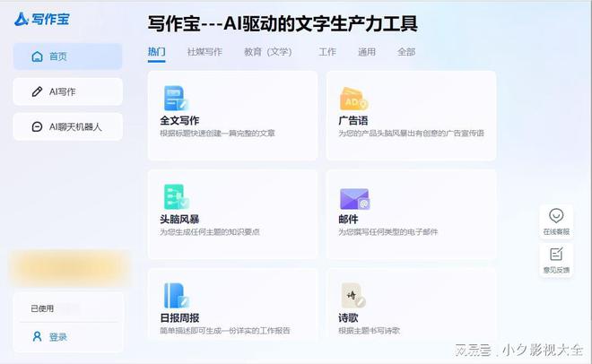Click the 意见反馈 edit note icon
The image size is (592, 364).
[556, 254]
